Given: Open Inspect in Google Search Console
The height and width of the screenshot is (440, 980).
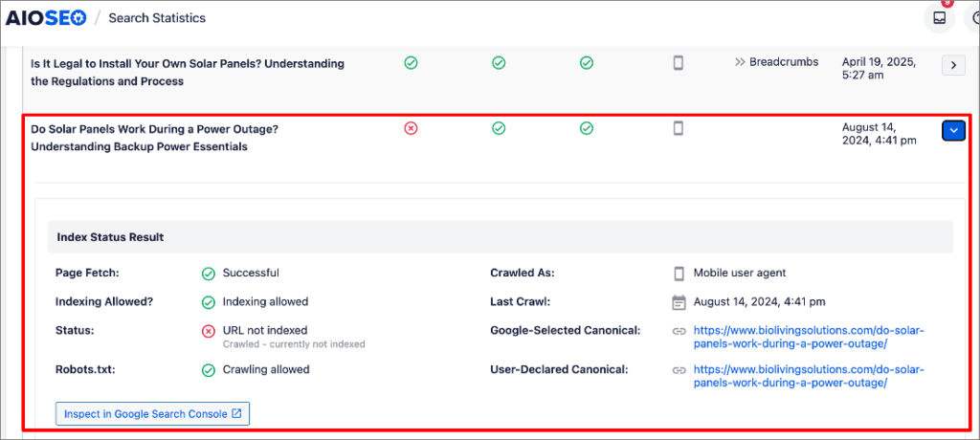Looking at the screenshot, I should coord(152,414).
